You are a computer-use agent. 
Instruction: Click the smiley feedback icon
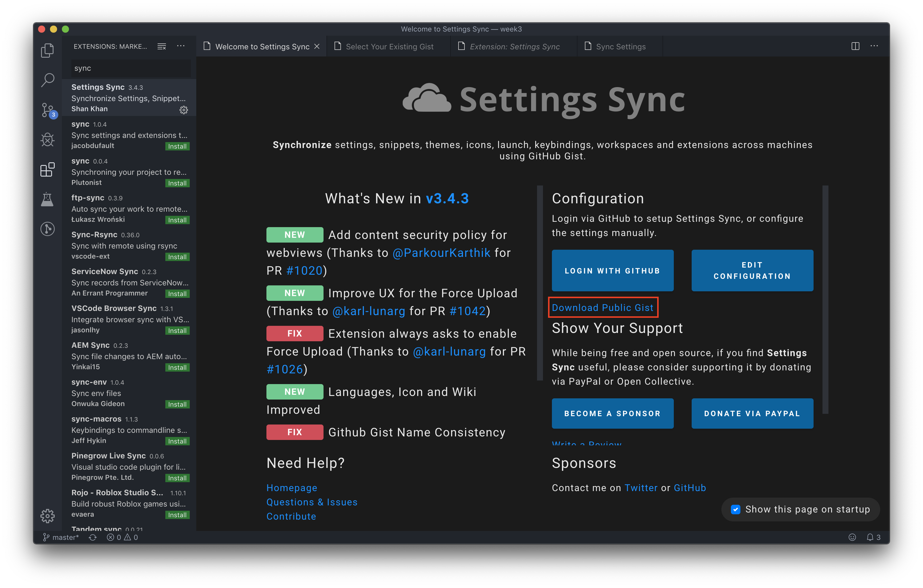coord(852,537)
